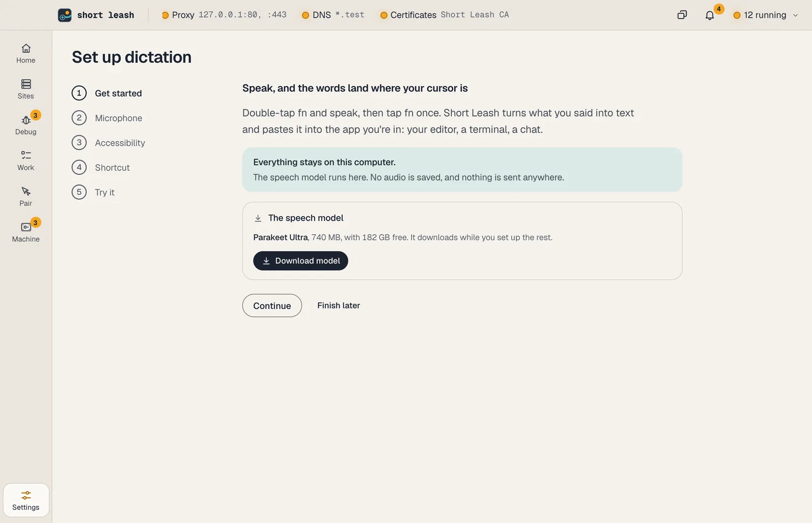Click the Proxy status indicator
Image resolution: width=812 pixels, height=523 pixels.
coord(224,15)
